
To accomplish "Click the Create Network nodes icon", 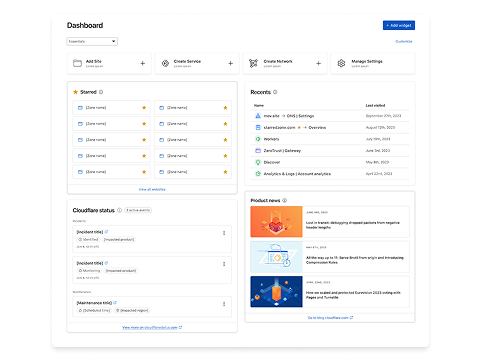I will pos(253,63).
